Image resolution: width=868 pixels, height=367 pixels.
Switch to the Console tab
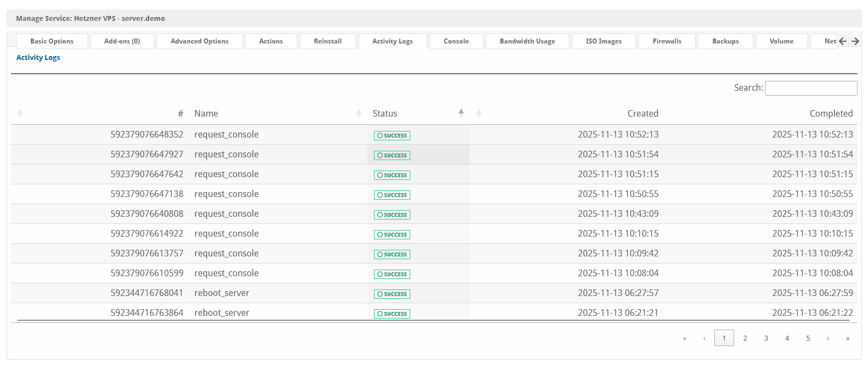[456, 41]
